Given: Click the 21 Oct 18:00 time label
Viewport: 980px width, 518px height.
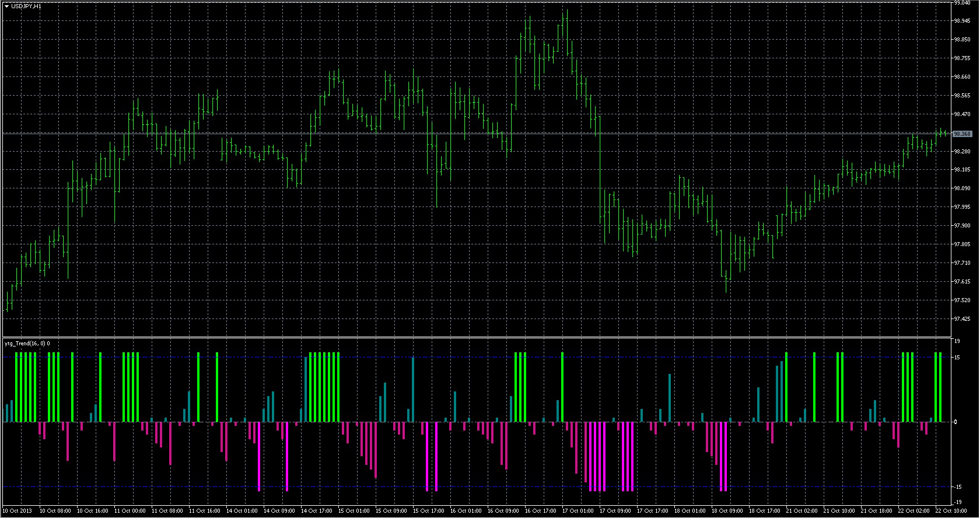Looking at the screenshot, I should [x=877, y=511].
